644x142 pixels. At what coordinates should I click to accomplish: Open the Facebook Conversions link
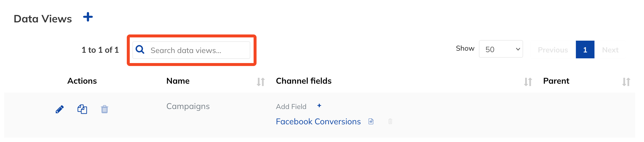(318, 122)
